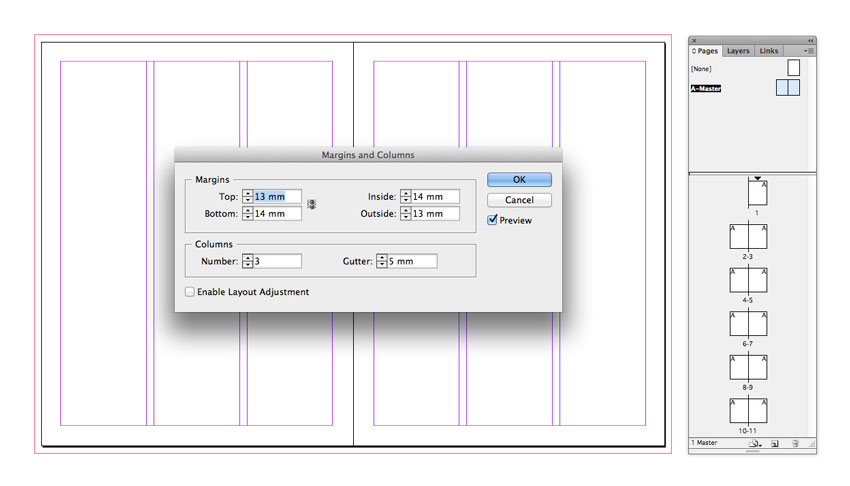Click the delete selected pages trash icon
The height and width of the screenshot is (486, 850).
point(795,443)
